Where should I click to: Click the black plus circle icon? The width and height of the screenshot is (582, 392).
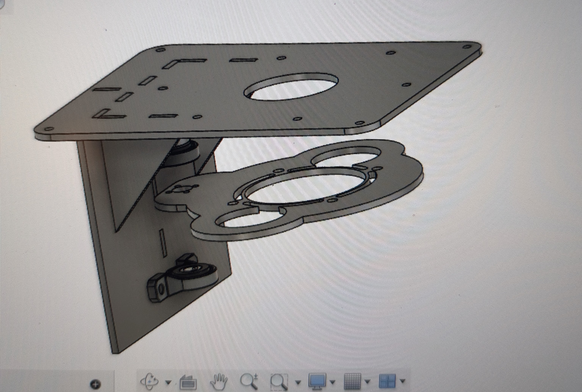(x=95, y=384)
